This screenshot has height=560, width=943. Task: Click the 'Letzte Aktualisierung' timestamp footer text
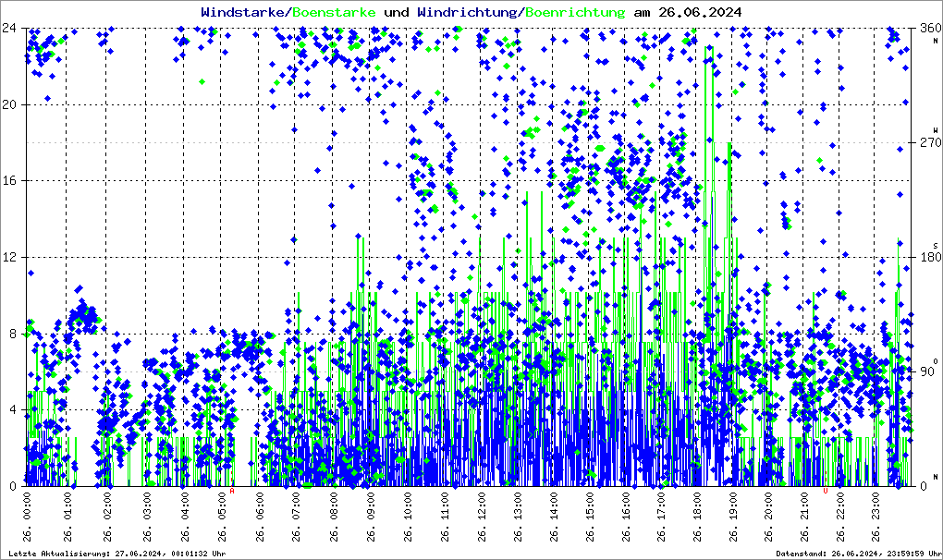[x=117, y=554]
